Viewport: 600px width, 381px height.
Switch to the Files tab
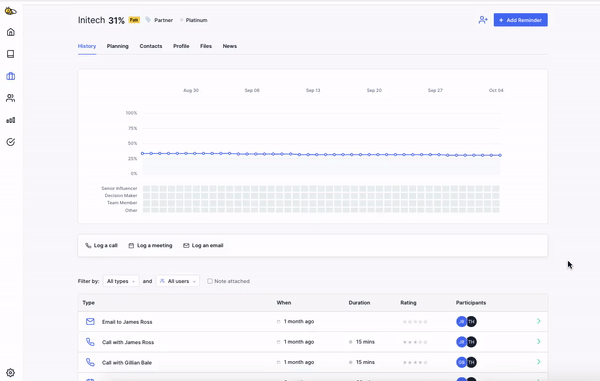[x=206, y=46]
